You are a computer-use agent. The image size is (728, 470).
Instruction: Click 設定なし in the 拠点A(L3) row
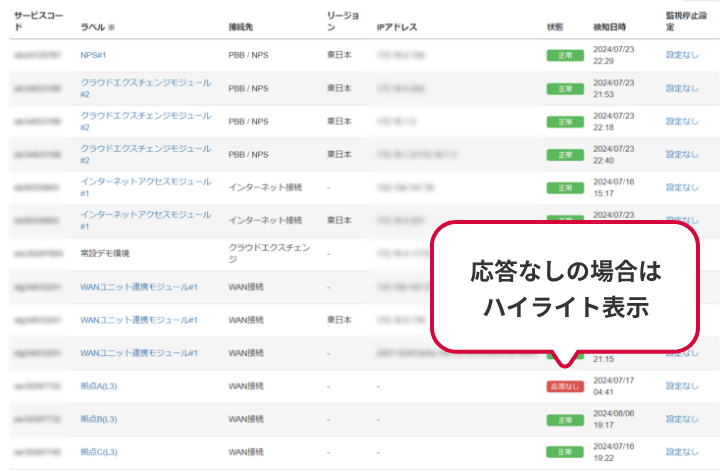pyautogui.click(x=682, y=386)
